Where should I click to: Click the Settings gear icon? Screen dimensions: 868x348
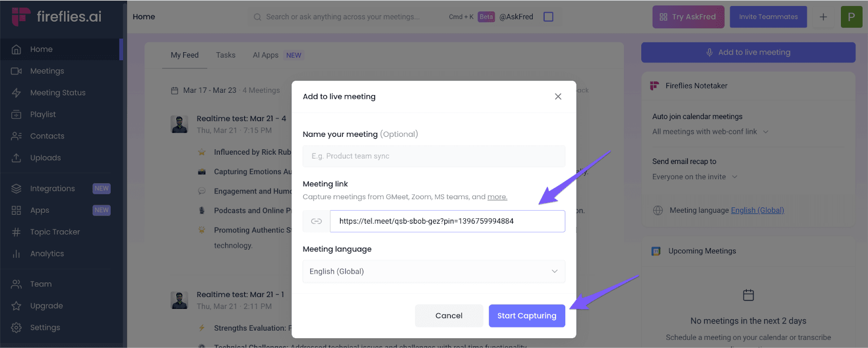point(16,327)
